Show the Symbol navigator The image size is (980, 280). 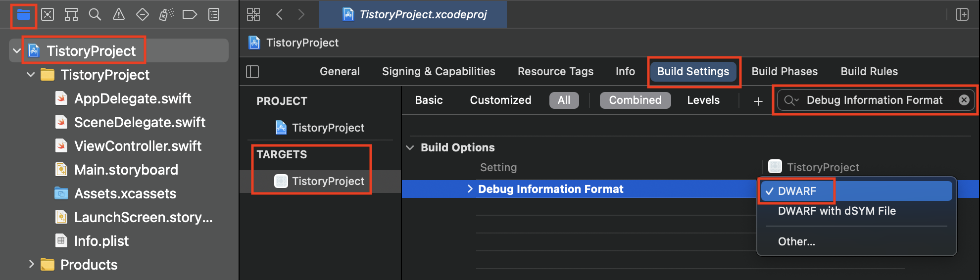pos(71,15)
